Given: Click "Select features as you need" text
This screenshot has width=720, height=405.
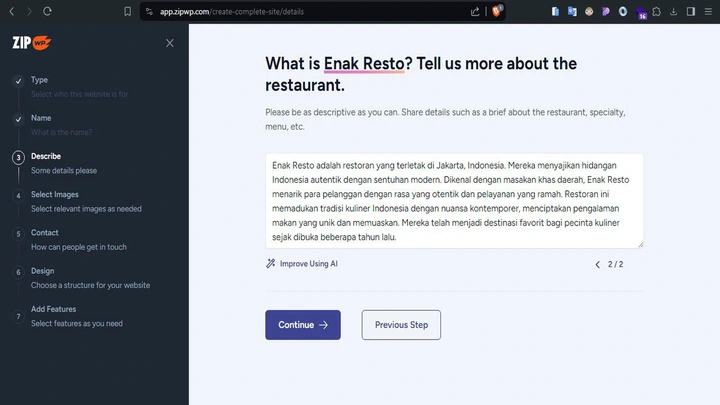Looking at the screenshot, I should 77,323.
